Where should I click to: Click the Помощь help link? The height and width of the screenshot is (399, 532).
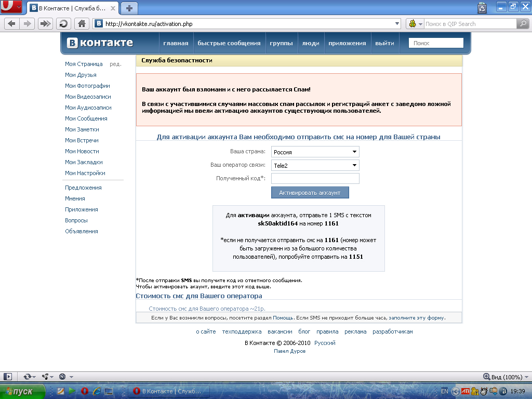click(283, 317)
